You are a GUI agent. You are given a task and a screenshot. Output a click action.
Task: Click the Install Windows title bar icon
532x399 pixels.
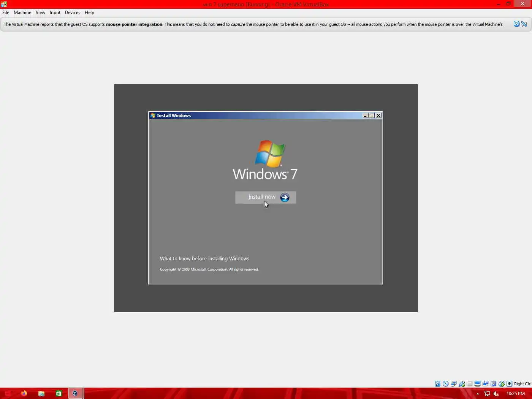(x=153, y=116)
